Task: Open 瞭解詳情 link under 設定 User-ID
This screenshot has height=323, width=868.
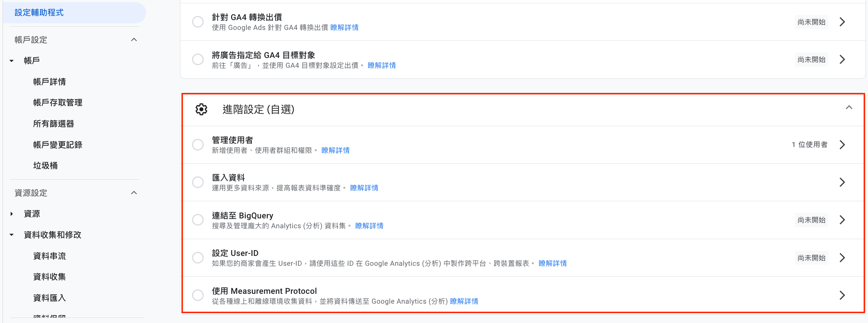Action: pos(552,263)
